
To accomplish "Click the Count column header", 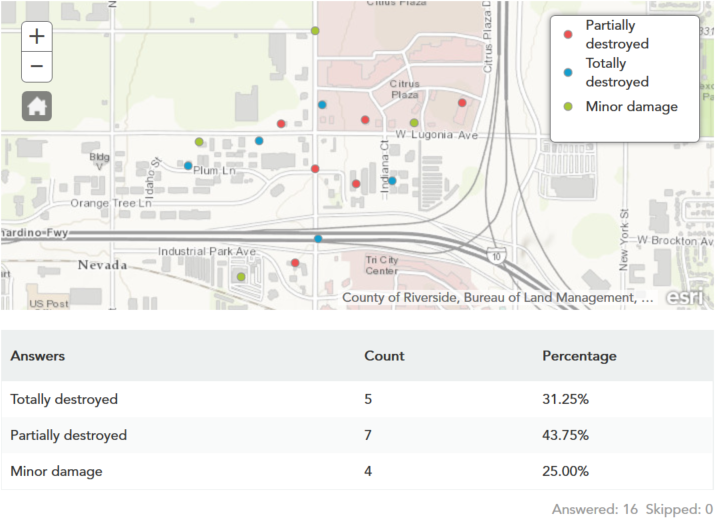I will click(384, 356).
